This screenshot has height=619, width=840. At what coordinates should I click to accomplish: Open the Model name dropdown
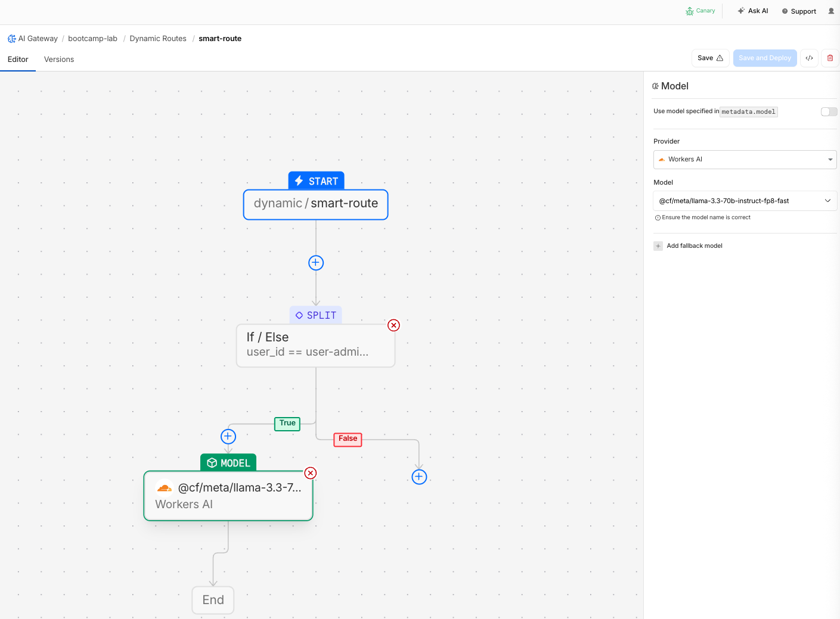tap(745, 201)
